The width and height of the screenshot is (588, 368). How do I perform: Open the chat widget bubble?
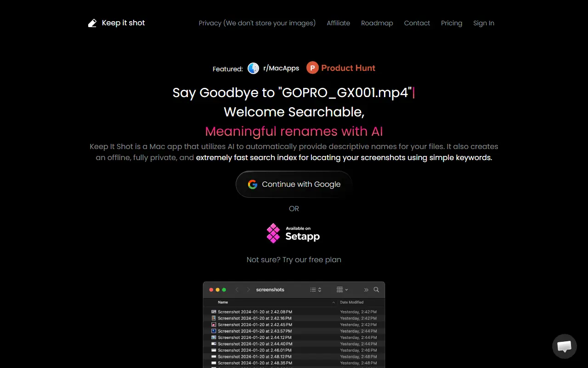[x=564, y=346]
